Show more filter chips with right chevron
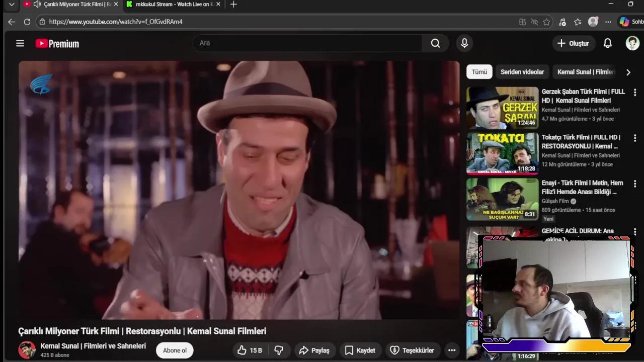The height and width of the screenshot is (362, 644). 628,72
